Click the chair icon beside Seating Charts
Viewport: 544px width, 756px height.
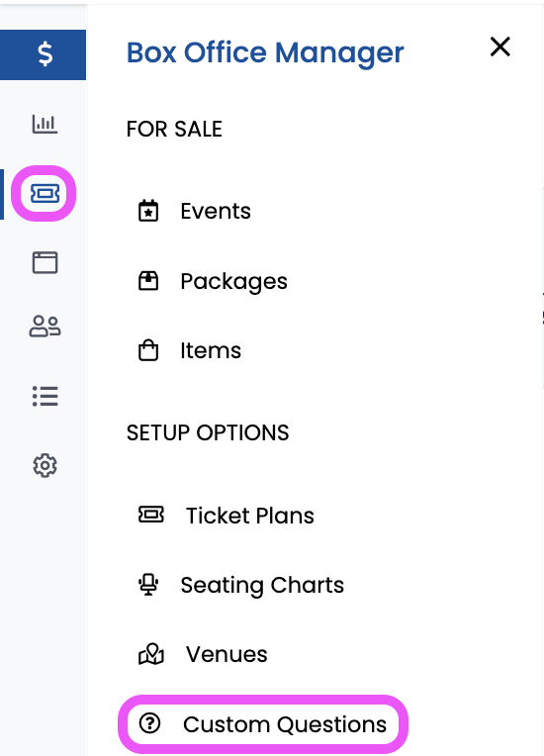click(x=148, y=585)
